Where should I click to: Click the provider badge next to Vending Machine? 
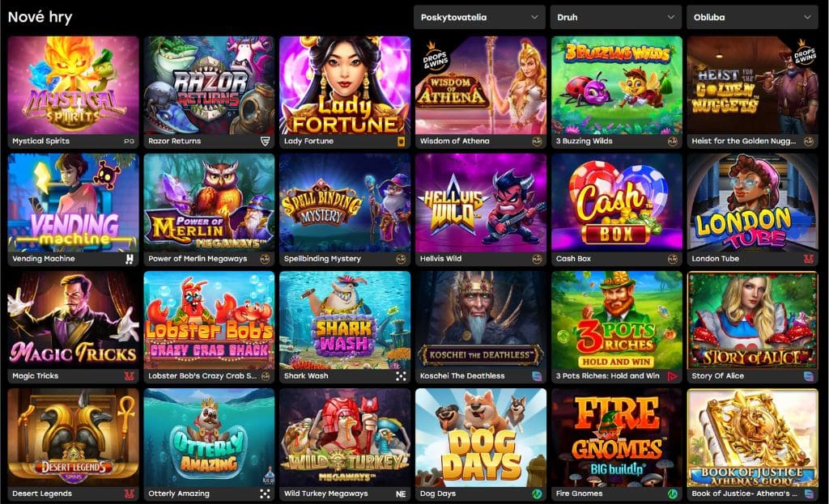[x=129, y=258]
